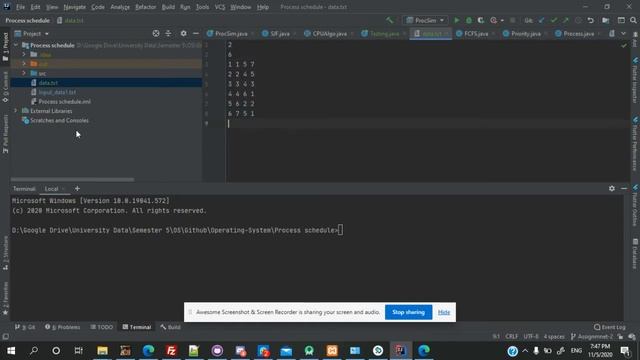Expand the .idea folder in project tree
The height and width of the screenshot is (360, 640).
(24, 54)
